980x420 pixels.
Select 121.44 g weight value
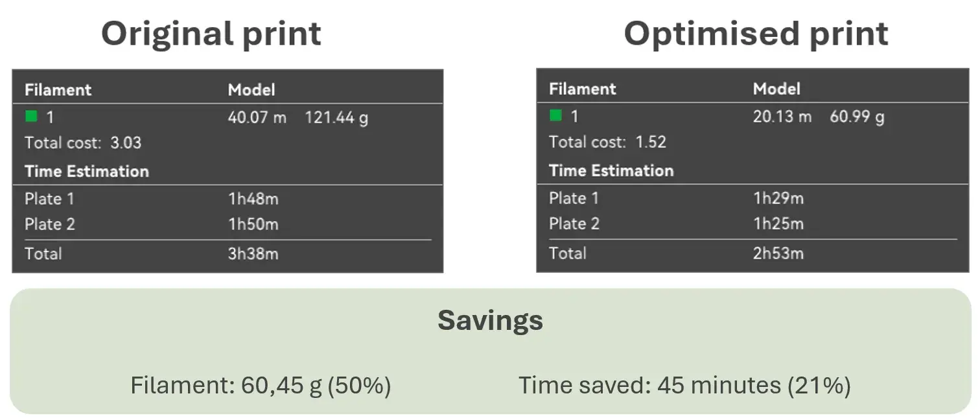coord(336,118)
